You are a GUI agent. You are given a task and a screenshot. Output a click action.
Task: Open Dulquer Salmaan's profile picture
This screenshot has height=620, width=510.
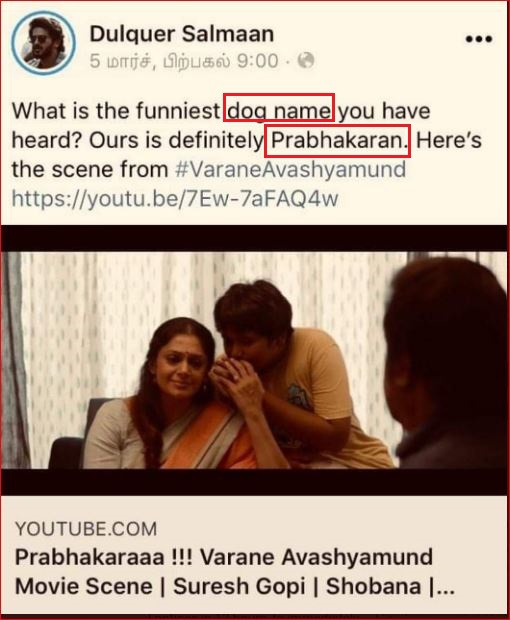[43, 43]
